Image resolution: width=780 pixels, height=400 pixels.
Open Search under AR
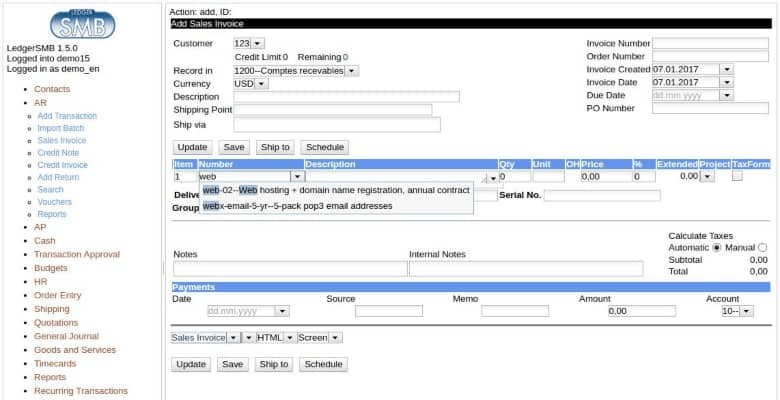50,190
